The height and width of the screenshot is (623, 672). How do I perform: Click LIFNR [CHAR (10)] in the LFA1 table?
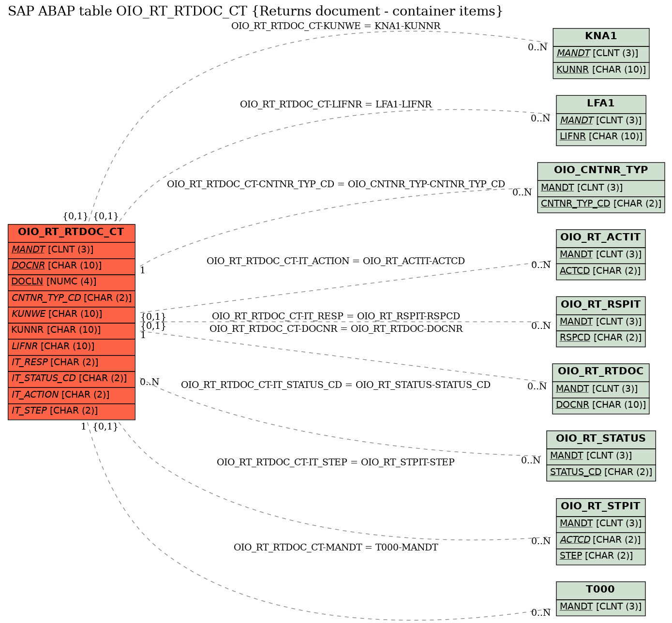point(601,137)
